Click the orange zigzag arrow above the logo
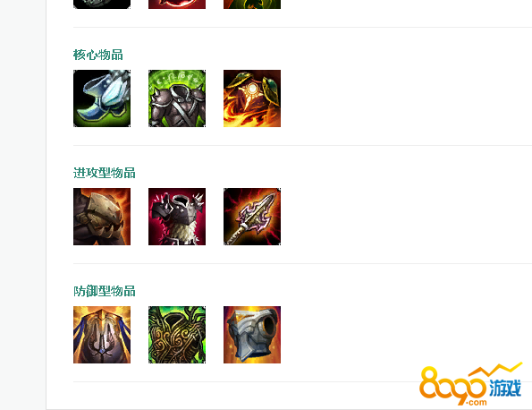The width and height of the screenshot is (532, 410). pos(495,369)
